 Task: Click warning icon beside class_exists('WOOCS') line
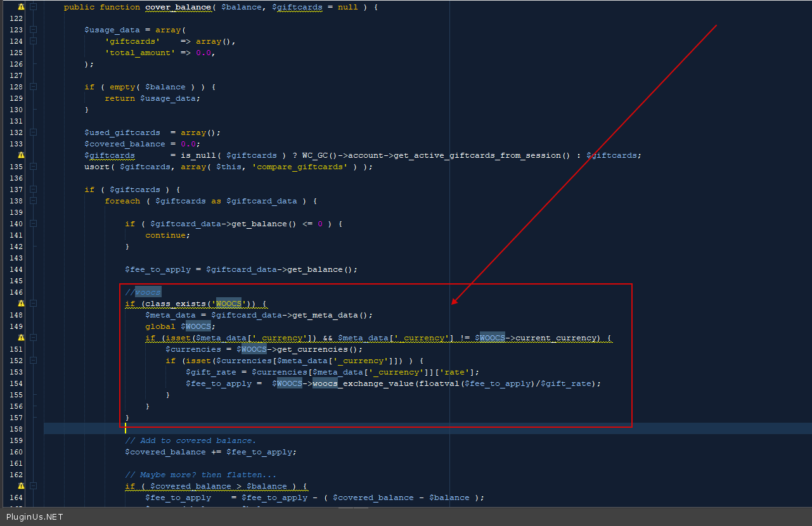[x=21, y=304]
